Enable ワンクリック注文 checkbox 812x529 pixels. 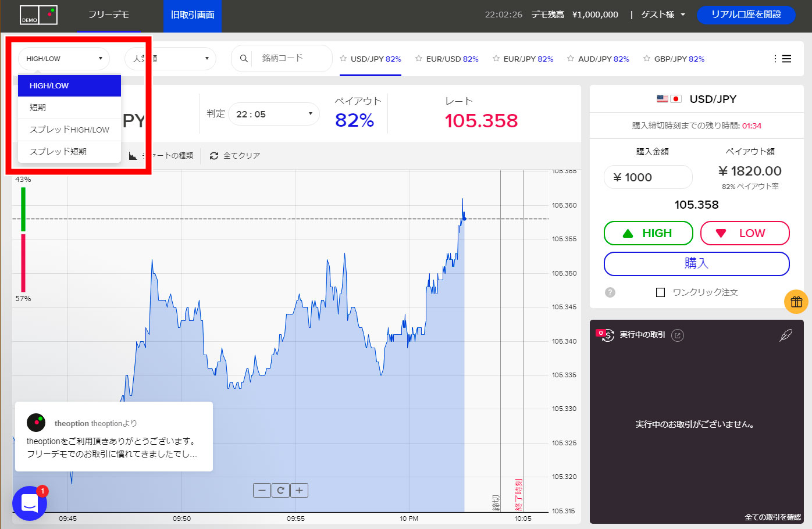(x=660, y=292)
